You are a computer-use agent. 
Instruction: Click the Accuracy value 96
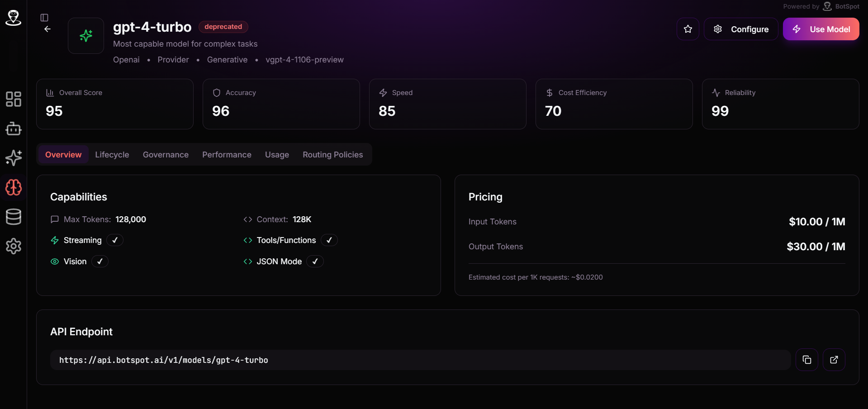(221, 111)
